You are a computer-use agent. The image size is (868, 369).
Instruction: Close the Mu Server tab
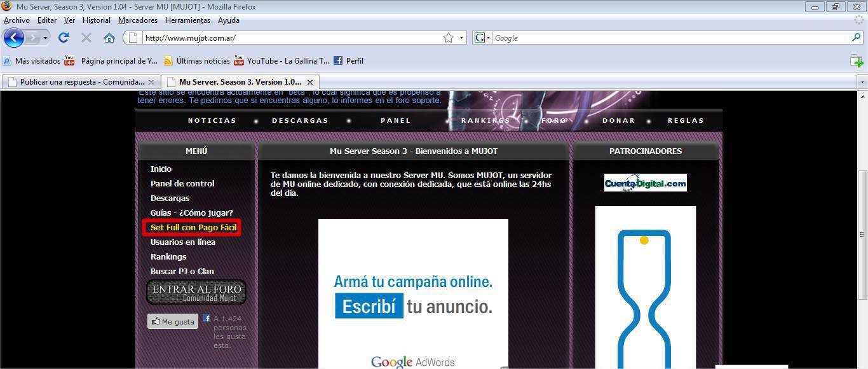click(x=310, y=82)
